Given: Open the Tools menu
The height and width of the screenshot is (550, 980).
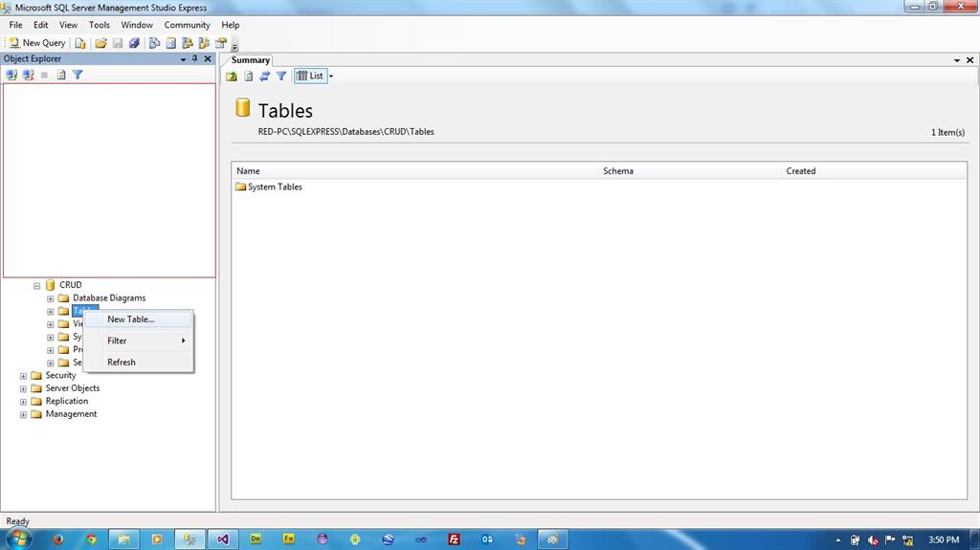Looking at the screenshot, I should pyautogui.click(x=100, y=25).
